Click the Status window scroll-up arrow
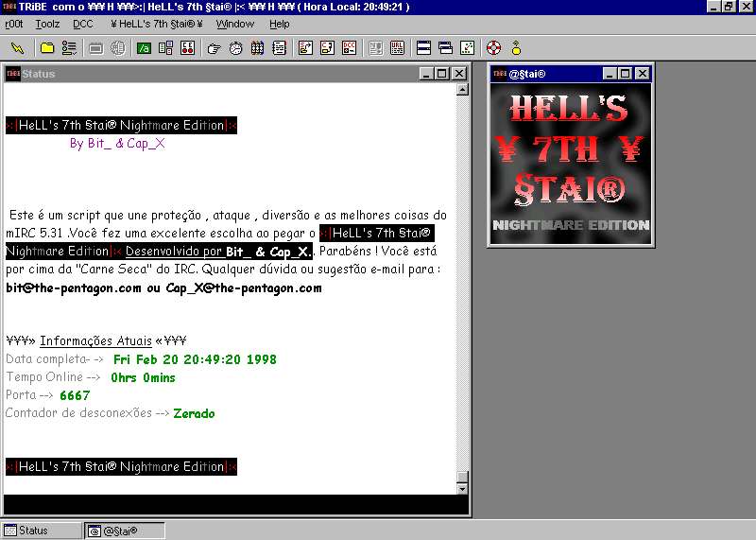This screenshot has width=756, height=540. pyautogui.click(x=462, y=91)
